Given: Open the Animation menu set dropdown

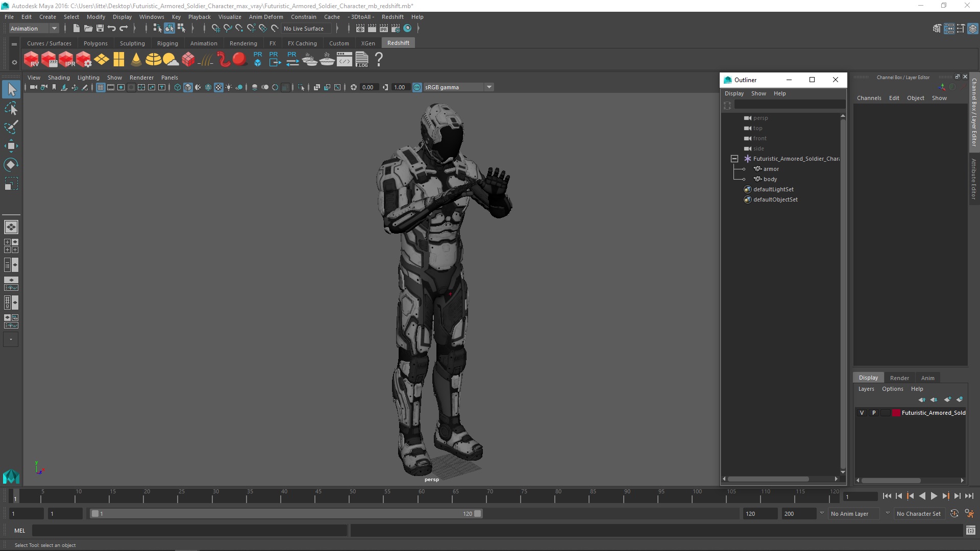Looking at the screenshot, I should pos(34,29).
